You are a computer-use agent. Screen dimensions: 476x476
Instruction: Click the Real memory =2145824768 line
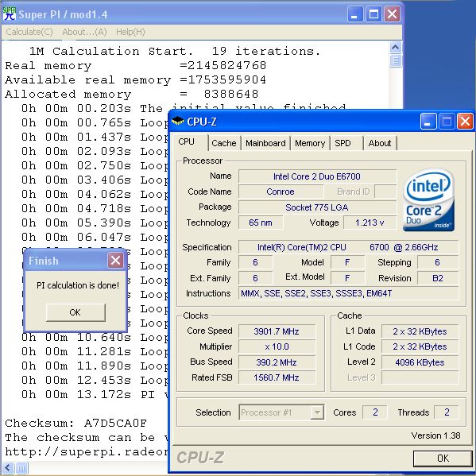136,65
